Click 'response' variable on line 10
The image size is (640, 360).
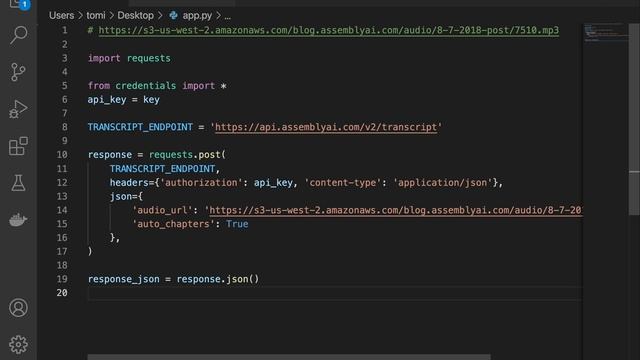(110, 155)
